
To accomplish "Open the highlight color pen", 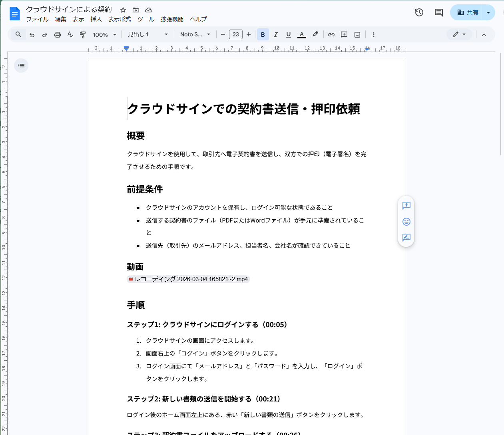I will [x=315, y=35].
